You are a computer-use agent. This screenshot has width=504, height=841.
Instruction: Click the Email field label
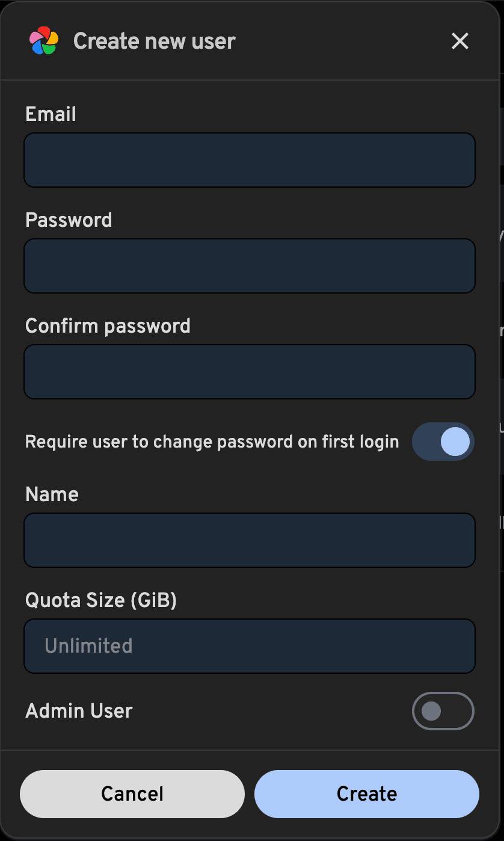51,114
